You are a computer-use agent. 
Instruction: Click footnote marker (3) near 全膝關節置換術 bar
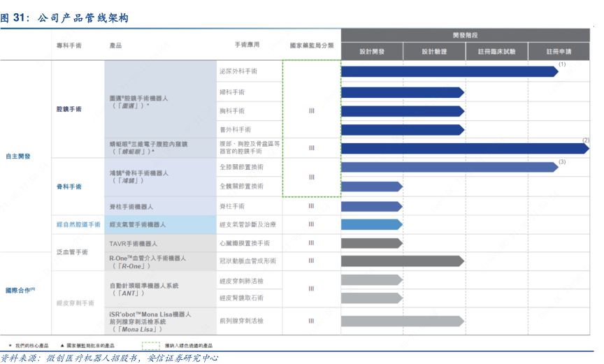[x=562, y=162]
